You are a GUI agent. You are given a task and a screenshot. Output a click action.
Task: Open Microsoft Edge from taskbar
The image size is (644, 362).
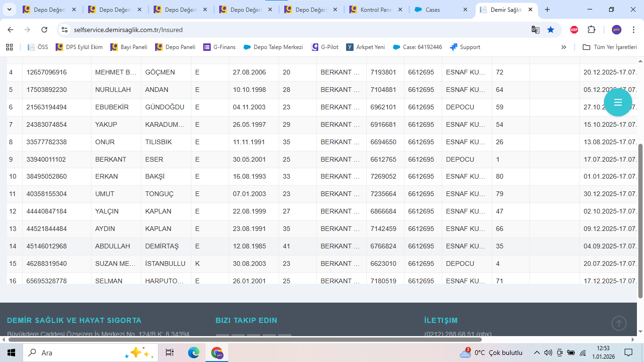click(x=194, y=353)
